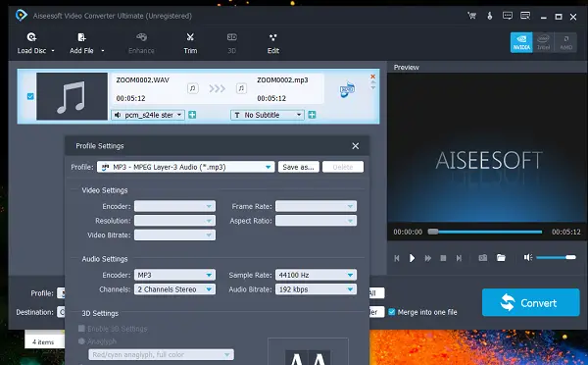This screenshot has height=365, width=588.
Task: Open the Frame Rate dropdown
Action: click(x=316, y=206)
